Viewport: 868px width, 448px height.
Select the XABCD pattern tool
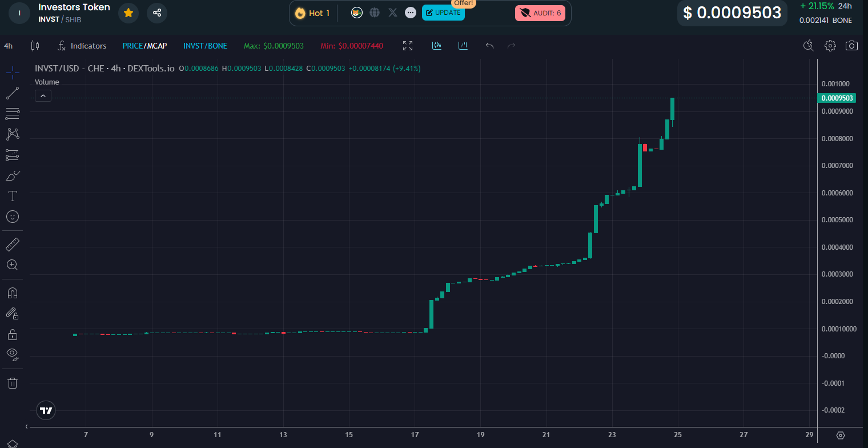click(13, 134)
